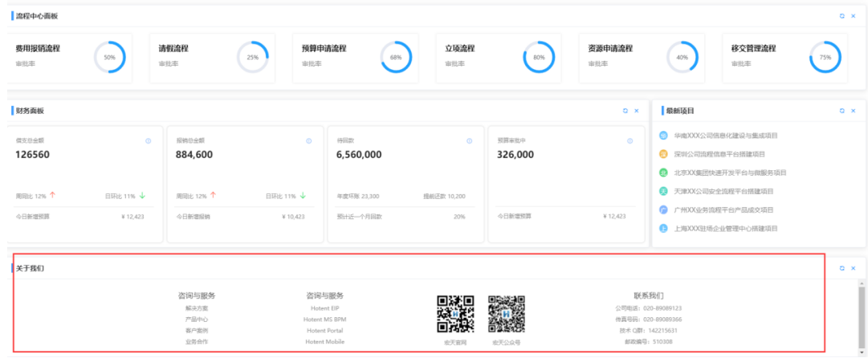Screen dimensions: 868x358
Task: Refresh the 关于我们 panel
Action: click(x=842, y=268)
